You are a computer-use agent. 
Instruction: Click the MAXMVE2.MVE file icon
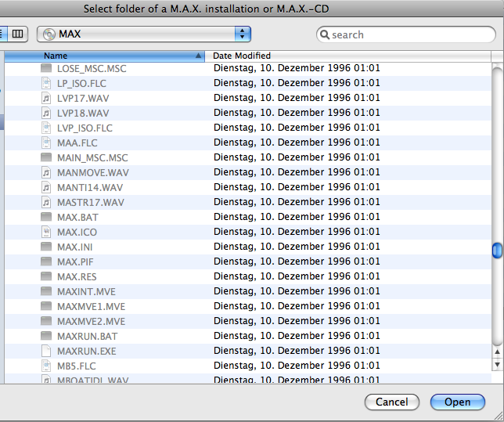point(46,321)
